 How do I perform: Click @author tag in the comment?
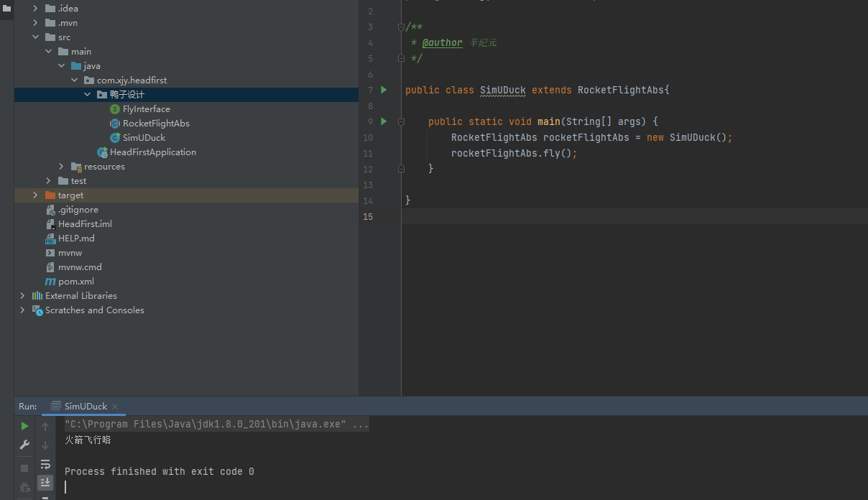pos(443,42)
